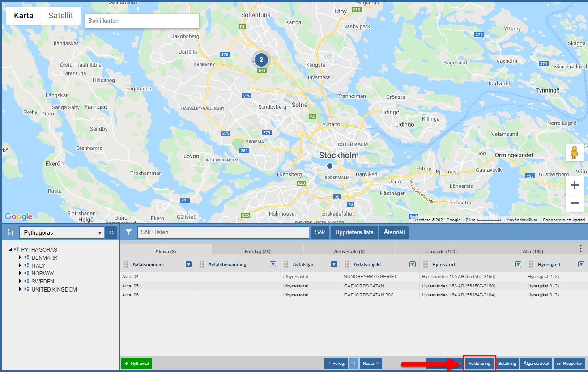
Task: Switch map to Satellit view
Action: coord(61,16)
